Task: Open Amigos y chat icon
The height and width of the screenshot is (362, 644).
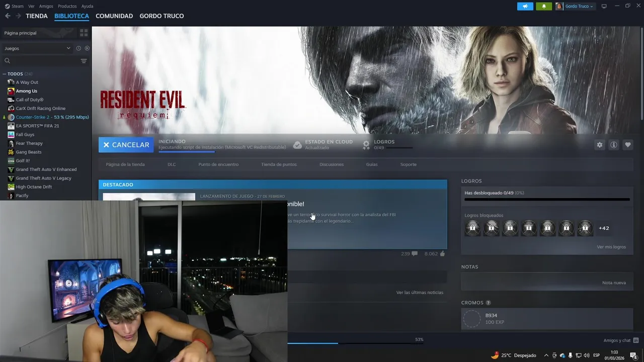Action: (x=636, y=340)
